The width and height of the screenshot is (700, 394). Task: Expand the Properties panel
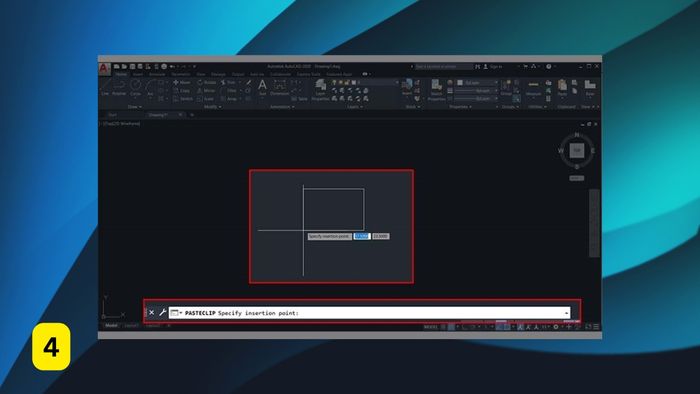pos(460,107)
